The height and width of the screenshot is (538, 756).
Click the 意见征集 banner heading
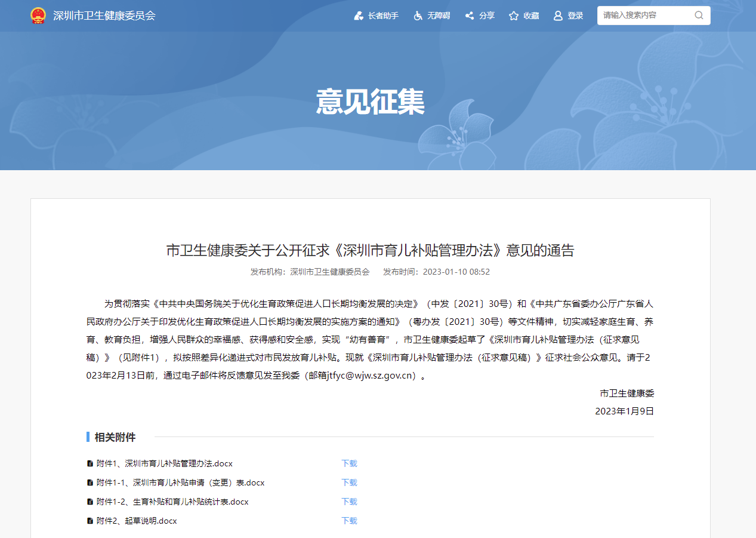(x=371, y=102)
